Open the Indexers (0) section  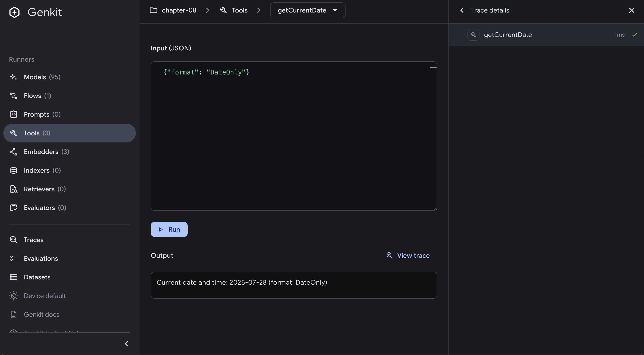pyautogui.click(x=70, y=170)
